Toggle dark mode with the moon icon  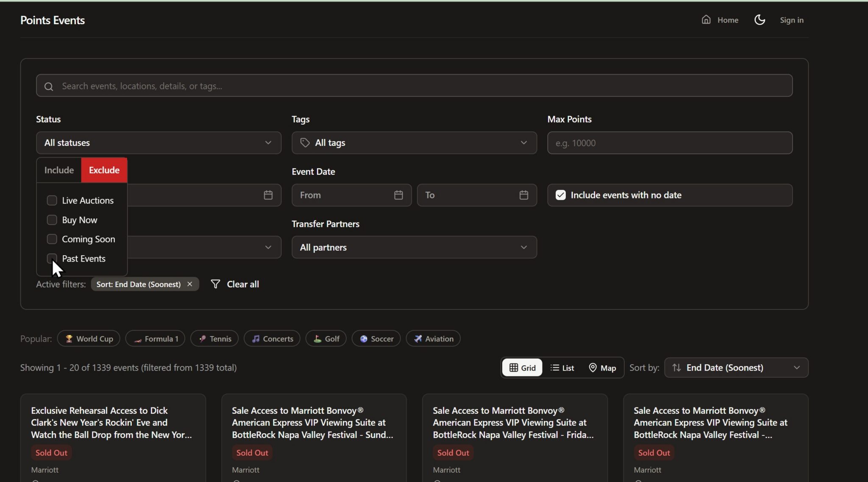click(x=759, y=20)
